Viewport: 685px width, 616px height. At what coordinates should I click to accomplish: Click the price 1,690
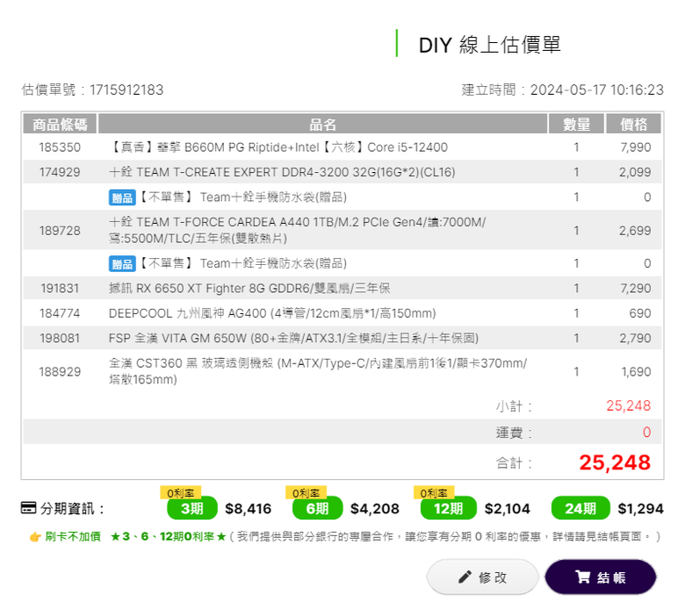pos(636,371)
